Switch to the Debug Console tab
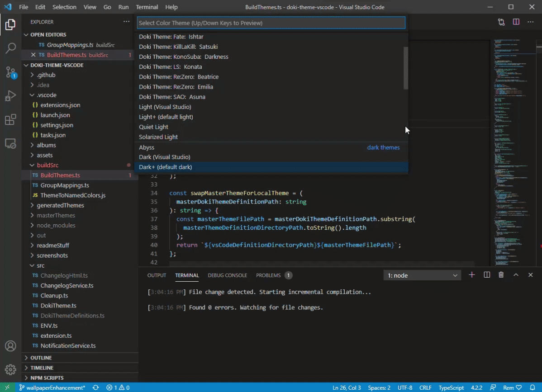Viewport: 542px width, 392px height. click(x=227, y=275)
